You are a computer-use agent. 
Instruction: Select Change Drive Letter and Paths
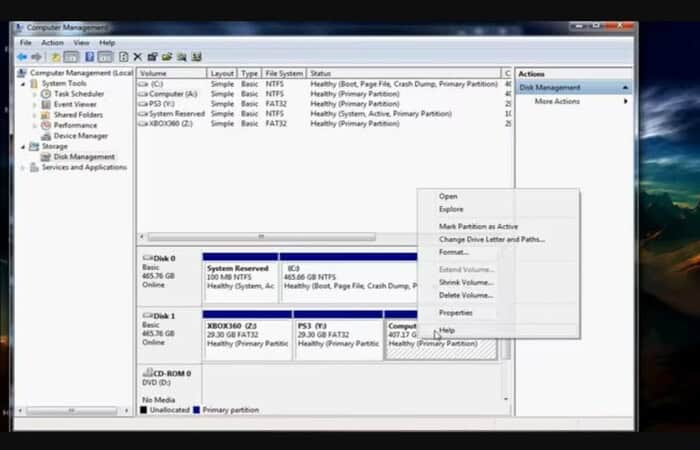coord(498,240)
